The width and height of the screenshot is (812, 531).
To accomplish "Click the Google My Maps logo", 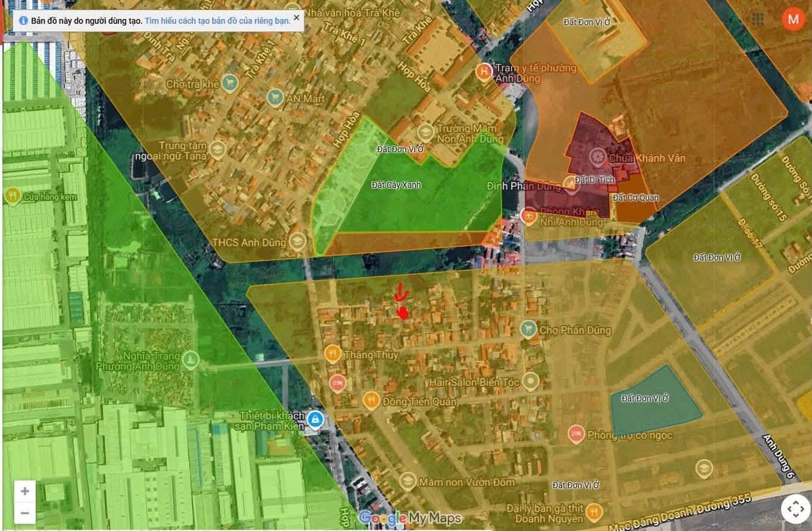I will [x=410, y=518].
